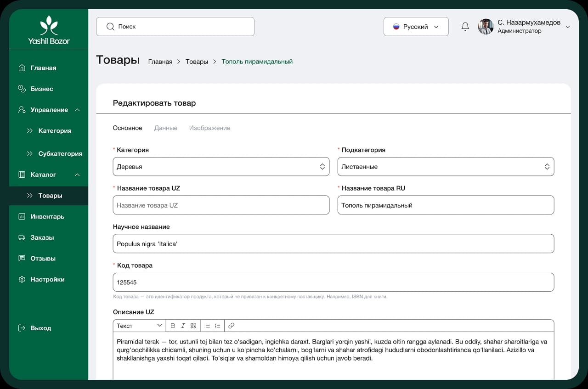Click the Russian flag icon
The width and height of the screenshot is (588, 389).
click(396, 27)
